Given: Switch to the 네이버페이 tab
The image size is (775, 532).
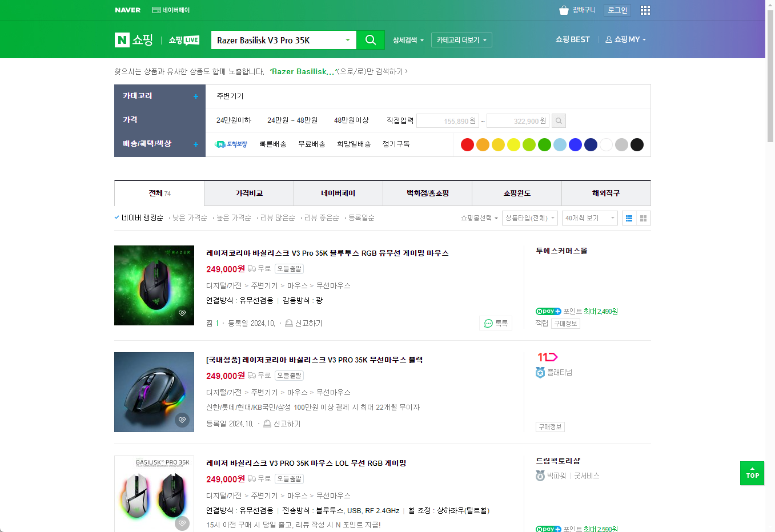Looking at the screenshot, I should [338, 193].
